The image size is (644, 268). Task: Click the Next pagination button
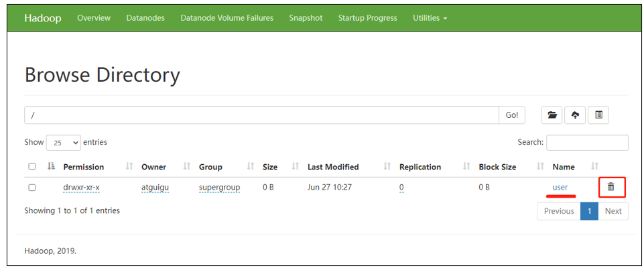pos(613,211)
